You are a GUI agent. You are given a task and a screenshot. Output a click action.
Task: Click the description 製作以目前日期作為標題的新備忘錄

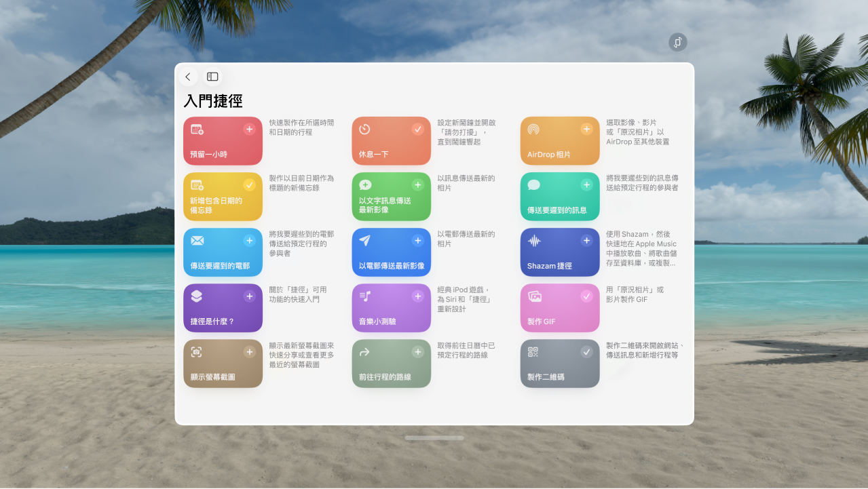point(301,183)
